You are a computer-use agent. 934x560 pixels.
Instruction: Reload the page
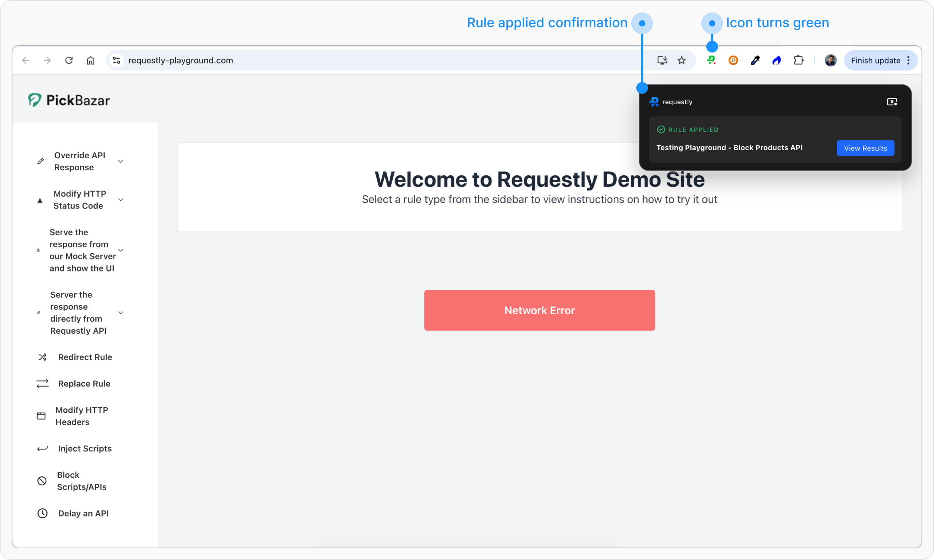(69, 60)
